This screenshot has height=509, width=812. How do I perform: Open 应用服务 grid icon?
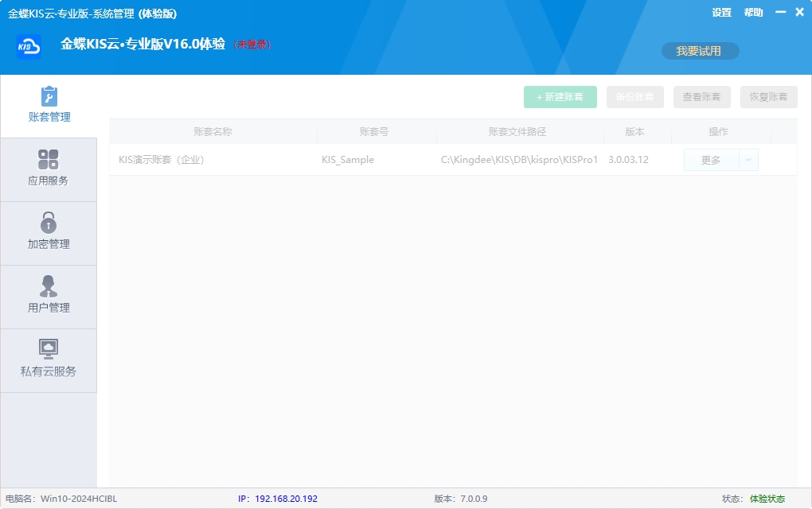point(48,159)
